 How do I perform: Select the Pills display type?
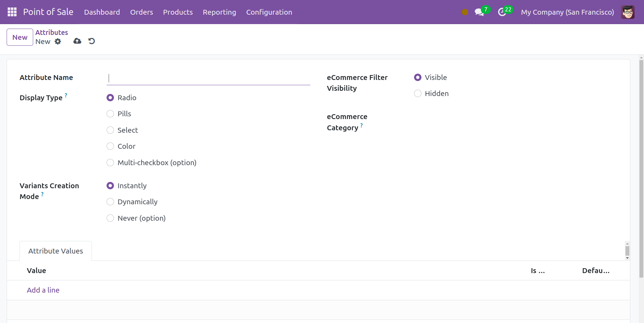coord(110,114)
